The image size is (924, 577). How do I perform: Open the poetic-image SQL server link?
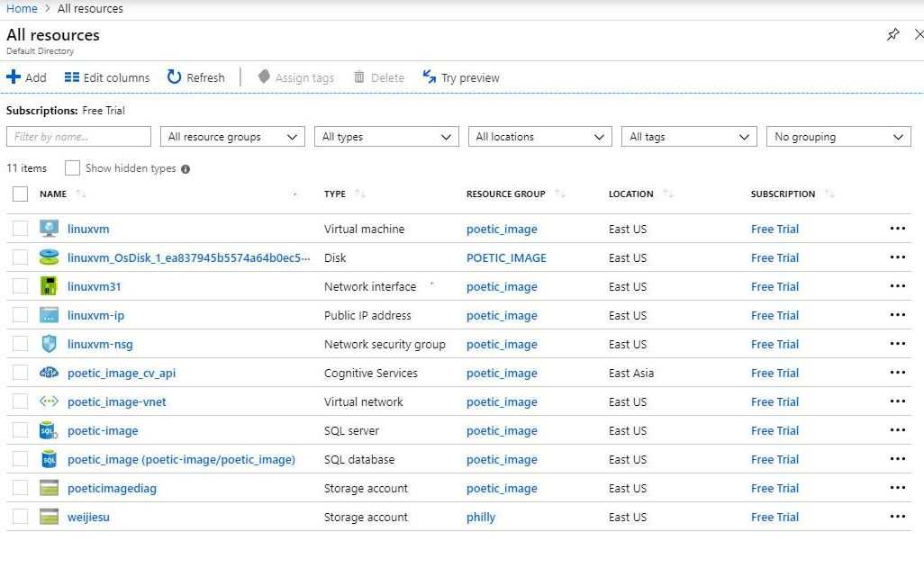[x=103, y=431]
